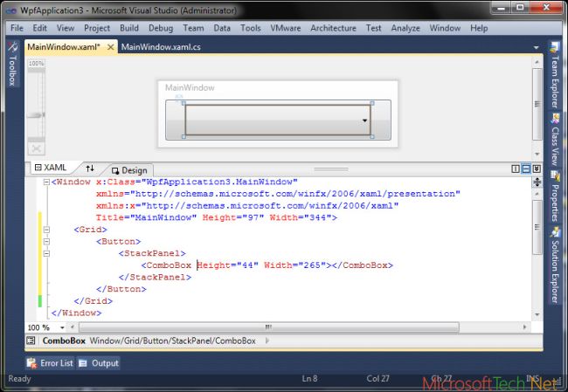Viewport: 568px width, 392px height.
Task: Switch to the Design pane tab
Action: pos(129,170)
